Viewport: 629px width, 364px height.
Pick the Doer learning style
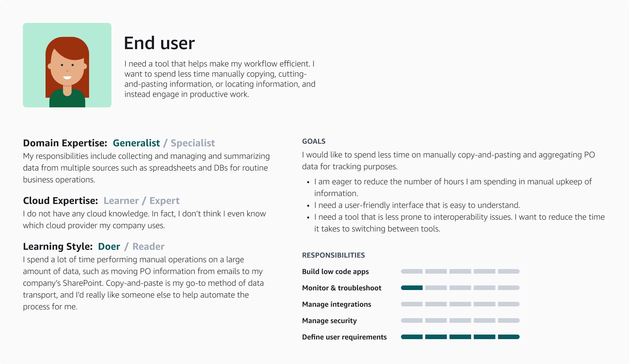[109, 246]
